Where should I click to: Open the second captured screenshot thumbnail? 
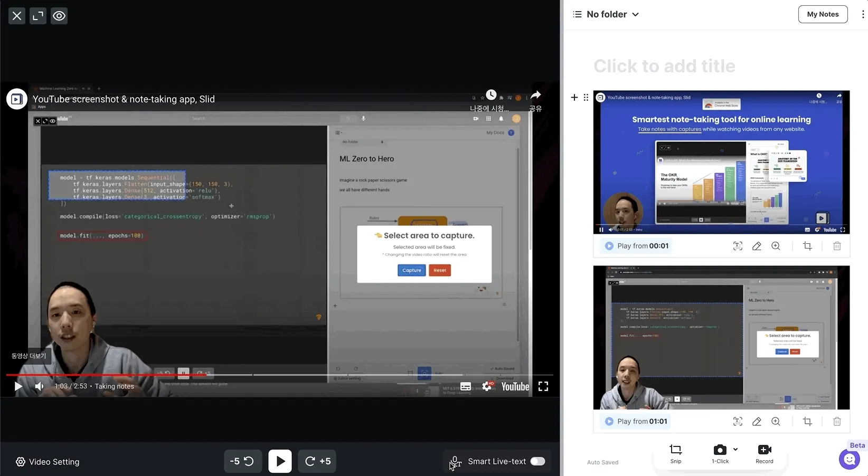tap(721, 338)
